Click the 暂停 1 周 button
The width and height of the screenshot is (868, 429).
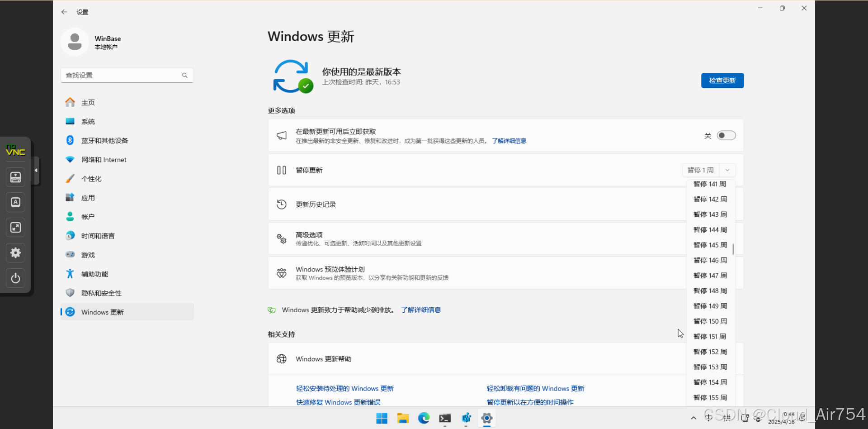tap(700, 170)
